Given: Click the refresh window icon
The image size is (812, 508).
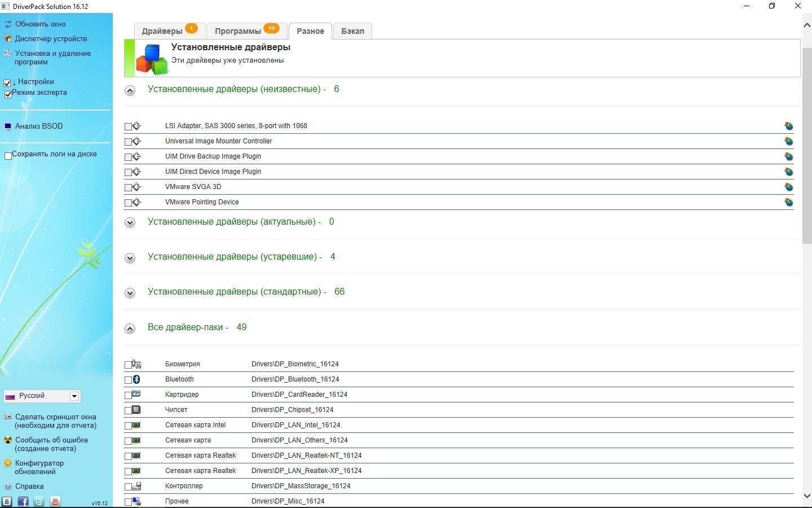Looking at the screenshot, I should [8, 24].
